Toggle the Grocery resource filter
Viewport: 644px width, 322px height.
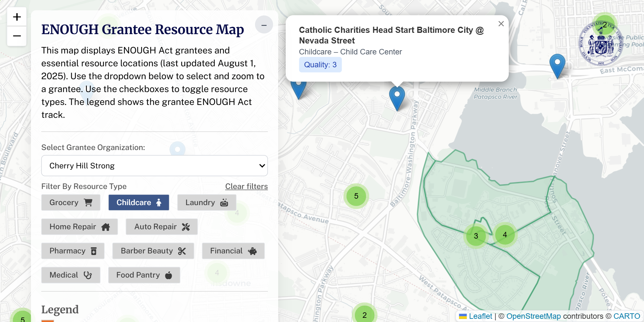71,203
